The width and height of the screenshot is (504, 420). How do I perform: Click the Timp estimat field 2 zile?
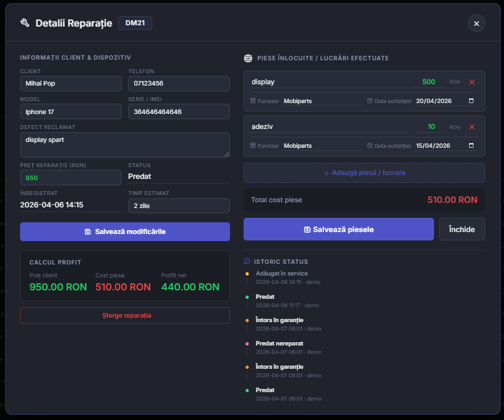click(179, 206)
